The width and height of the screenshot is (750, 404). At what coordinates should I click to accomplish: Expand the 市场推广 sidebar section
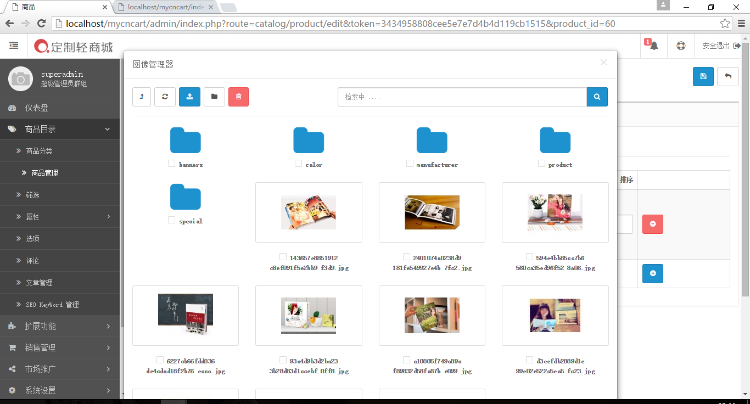(60, 369)
